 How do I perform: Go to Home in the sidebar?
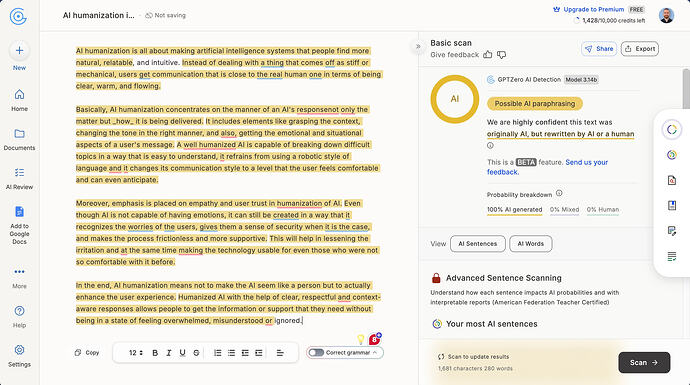point(19,100)
